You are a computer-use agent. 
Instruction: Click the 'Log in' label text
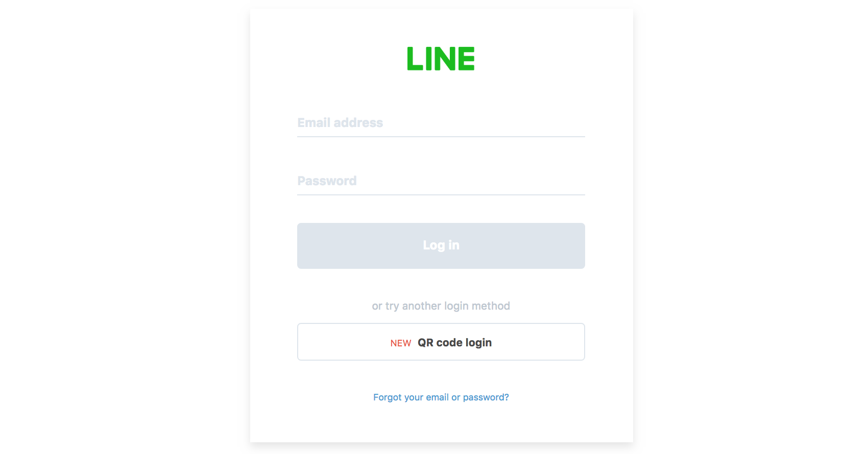coord(441,245)
